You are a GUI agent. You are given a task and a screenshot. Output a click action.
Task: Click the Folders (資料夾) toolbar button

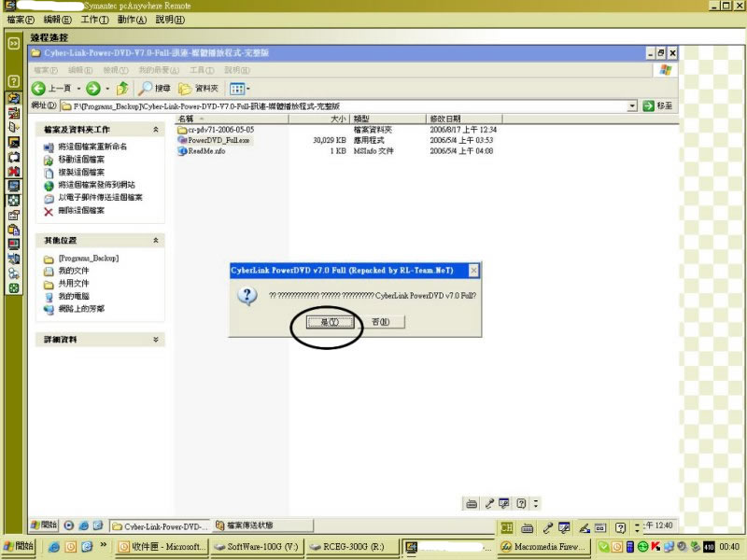click(198, 88)
